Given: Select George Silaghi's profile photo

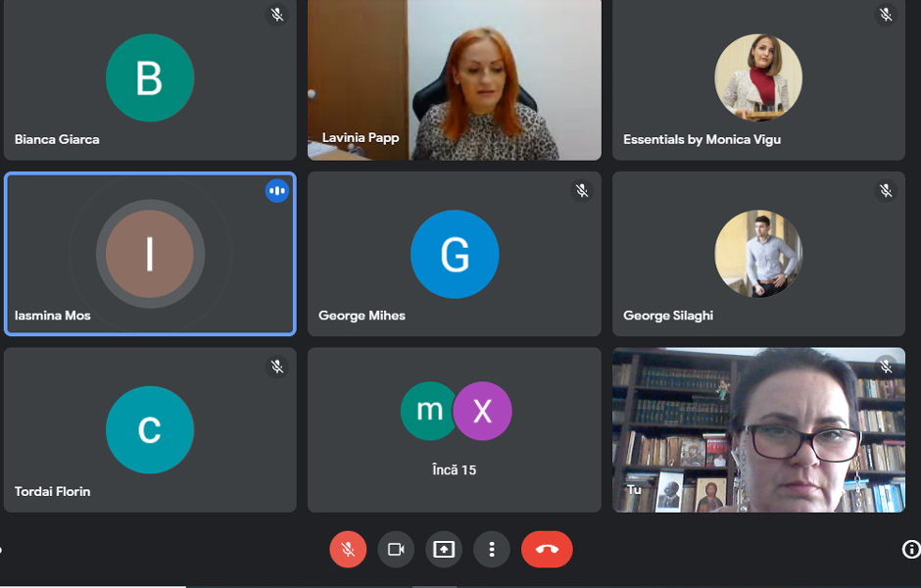Looking at the screenshot, I should pyautogui.click(x=758, y=254).
